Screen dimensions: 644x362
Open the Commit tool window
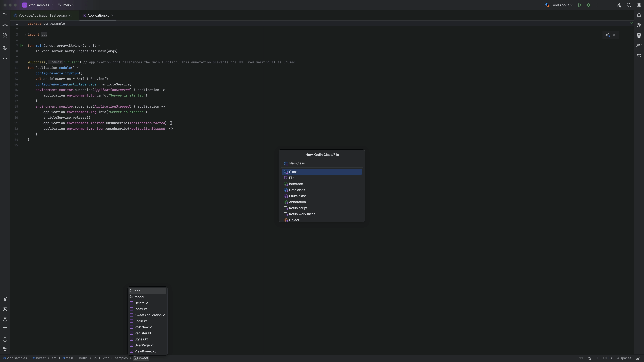pyautogui.click(x=5, y=25)
